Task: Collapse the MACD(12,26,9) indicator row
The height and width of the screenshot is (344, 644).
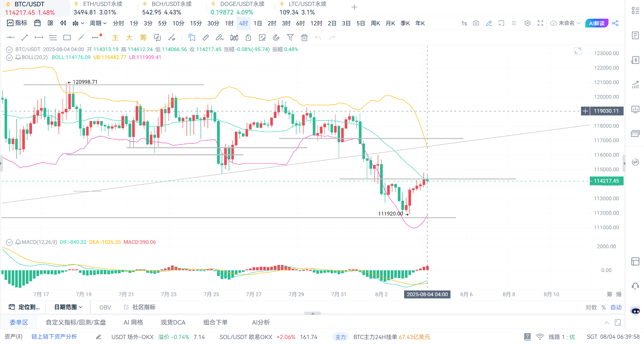Action: coord(9,242)
